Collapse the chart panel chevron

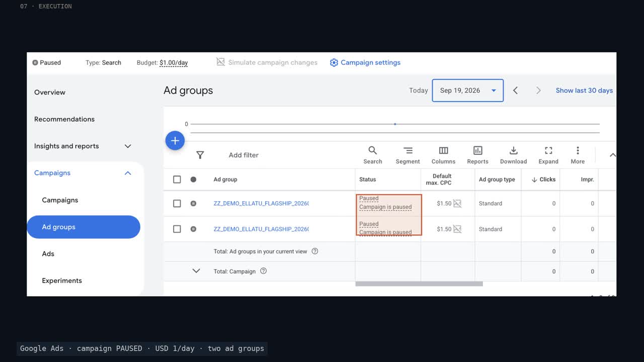(612, 155)
